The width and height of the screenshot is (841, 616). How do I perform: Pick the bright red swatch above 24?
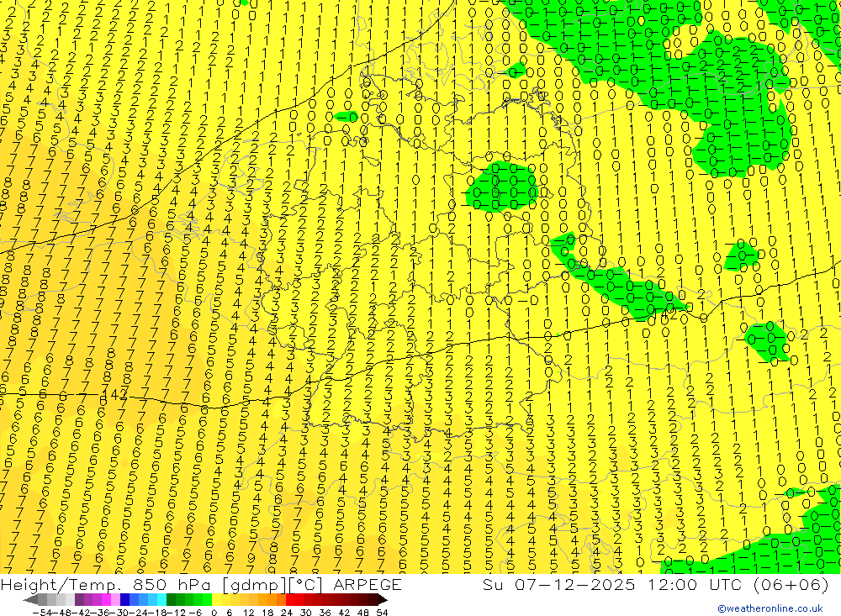click(x=290, y=600)
